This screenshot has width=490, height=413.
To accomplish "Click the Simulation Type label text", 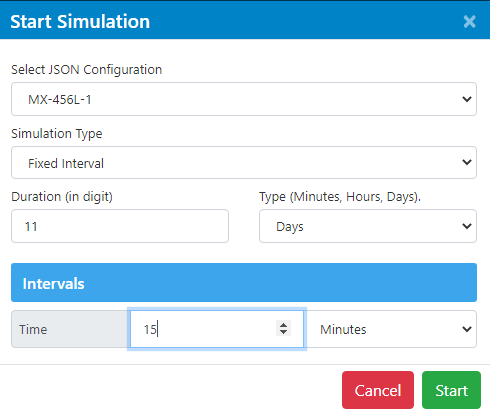I will tap(57, 134).
